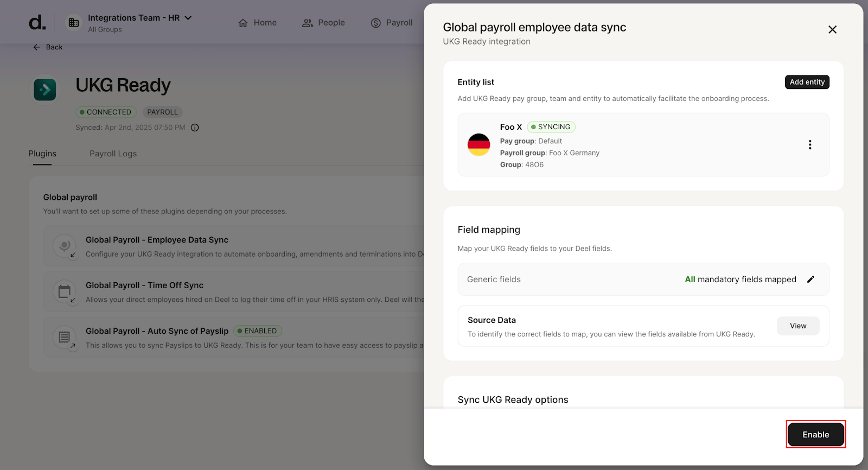Click the Payroll dollar icon
Viewport: 868px width, 470px height.
(x=376, y=23)
